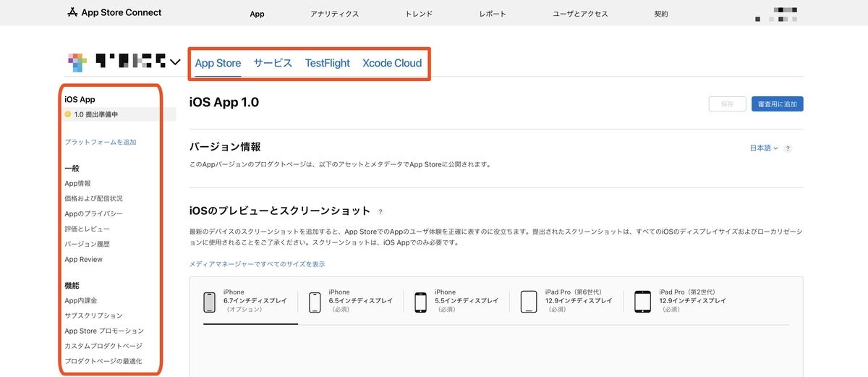Open Appのプライバシー in sidebar
Screen dimensions: 868x377
pos(93,214)
